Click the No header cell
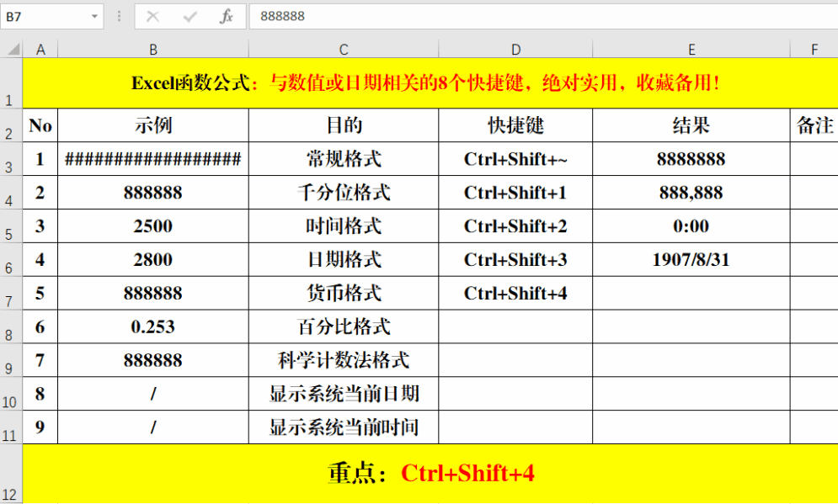 click(40, 125)
